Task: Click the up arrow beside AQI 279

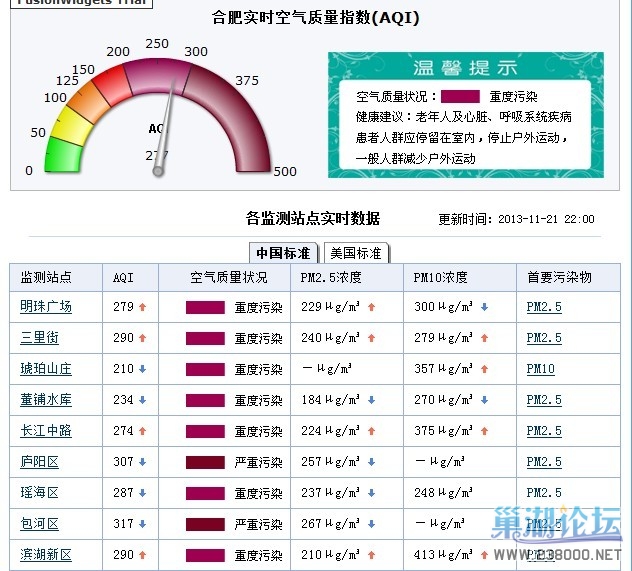Action: tap(142, 307)
